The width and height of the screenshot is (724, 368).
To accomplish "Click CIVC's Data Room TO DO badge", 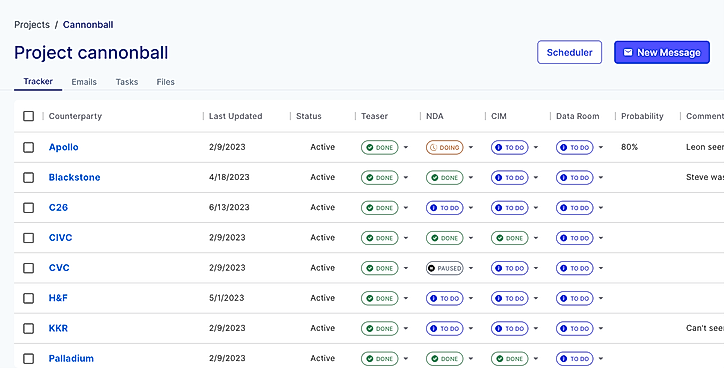I will point(574,238).
